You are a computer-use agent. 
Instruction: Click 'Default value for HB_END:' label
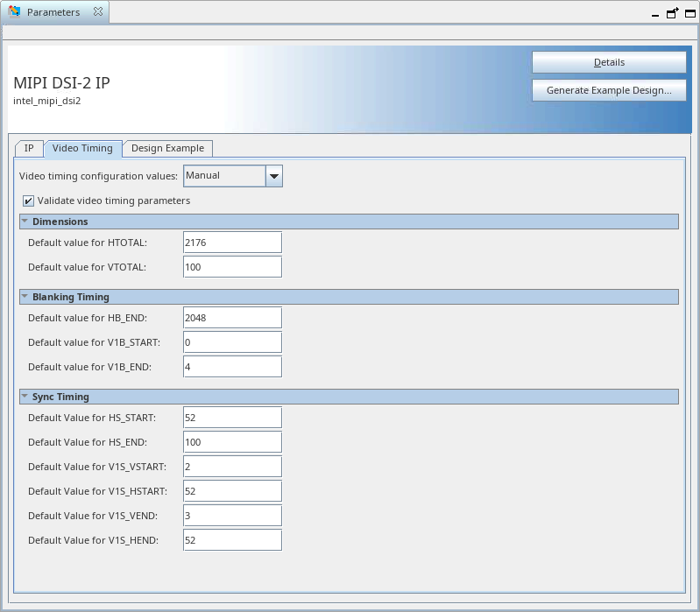point(88,318)
